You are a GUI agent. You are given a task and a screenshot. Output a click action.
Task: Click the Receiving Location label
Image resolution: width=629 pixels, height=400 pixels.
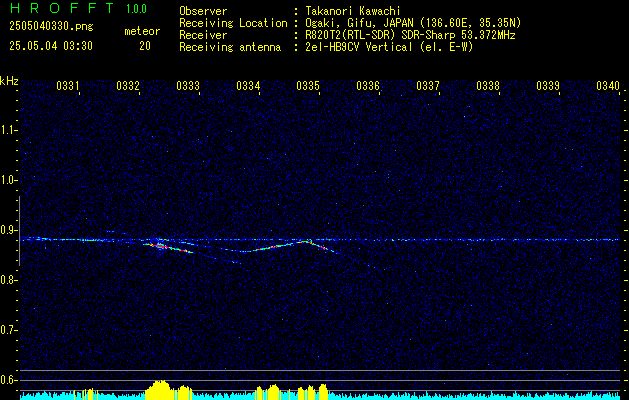(x=233, y=23)
